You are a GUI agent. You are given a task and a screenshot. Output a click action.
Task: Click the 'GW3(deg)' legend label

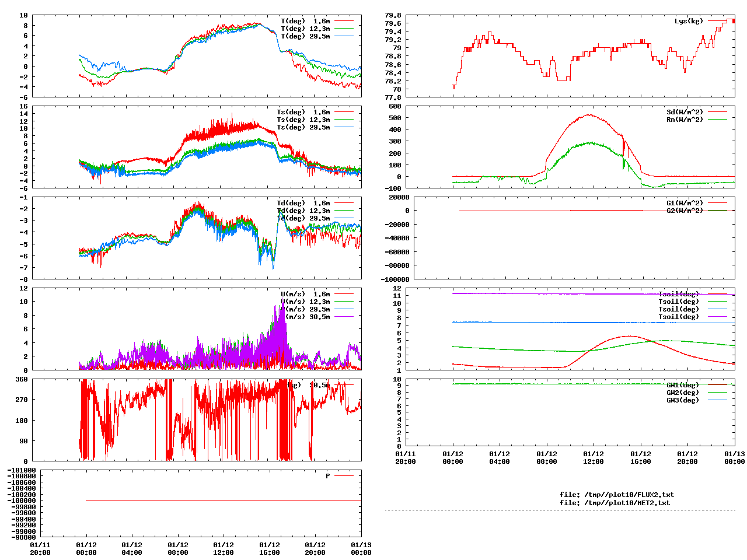[683, 400]
